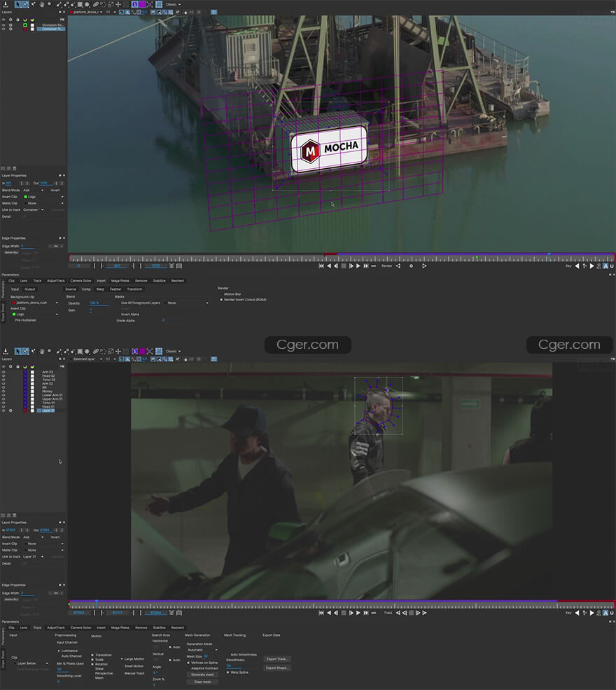Open the Insert Clip Logo dropdown in parameters
616x690 pixels.
pyautogui.click(x=35, y=315)
